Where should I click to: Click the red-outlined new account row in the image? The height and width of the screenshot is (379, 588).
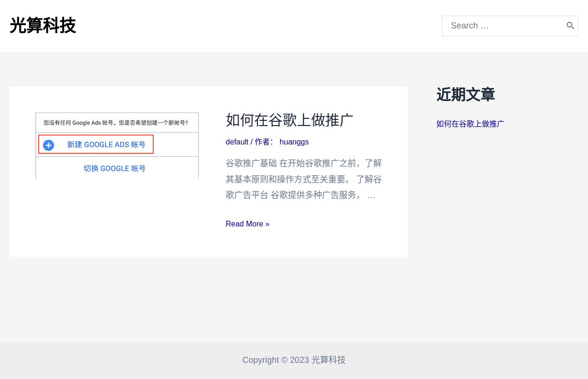[96, 144]
